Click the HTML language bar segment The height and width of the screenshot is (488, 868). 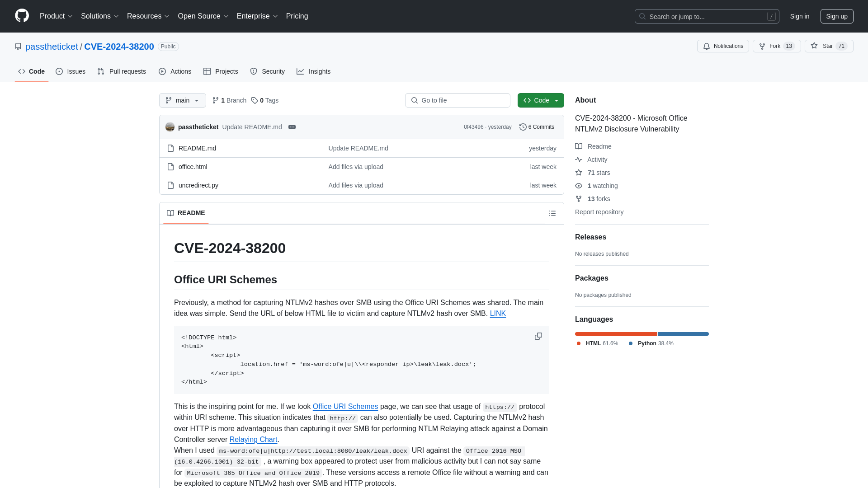[616, 334]
